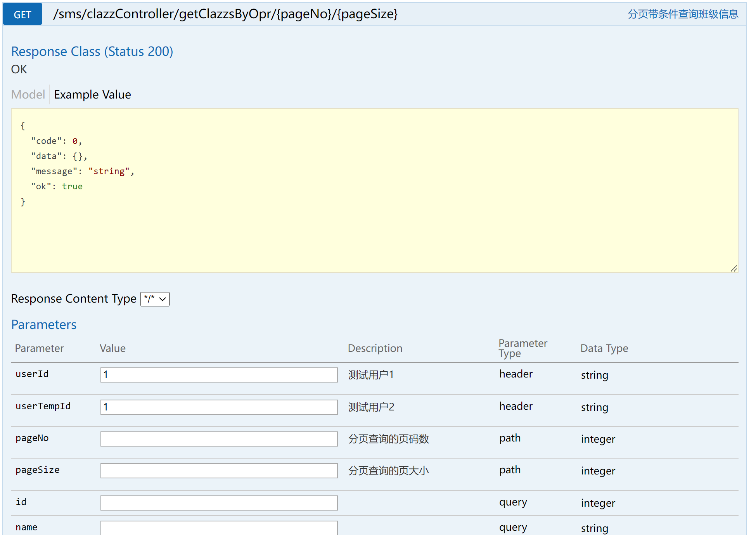Select the pageSize parameter name

coord(38,470)
